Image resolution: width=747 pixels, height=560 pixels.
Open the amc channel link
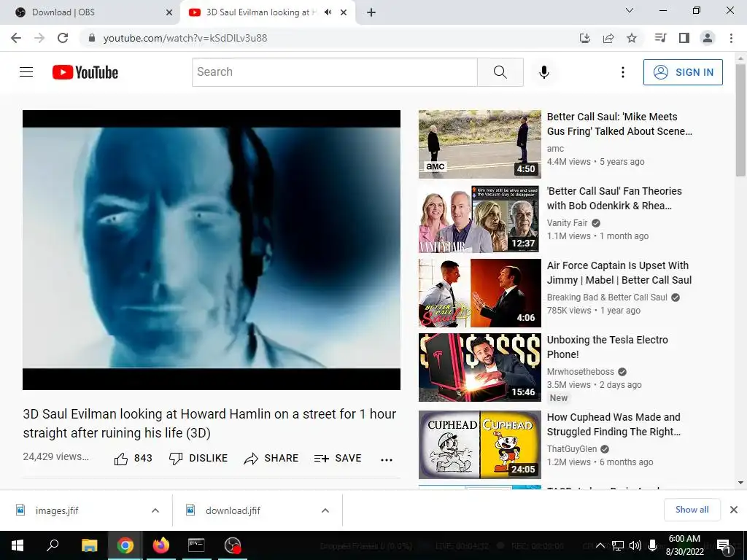tap(555, 149)
